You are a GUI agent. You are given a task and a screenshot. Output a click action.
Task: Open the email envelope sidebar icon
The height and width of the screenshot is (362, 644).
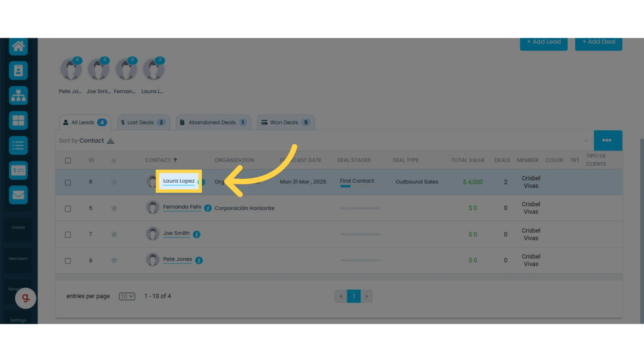18,195
